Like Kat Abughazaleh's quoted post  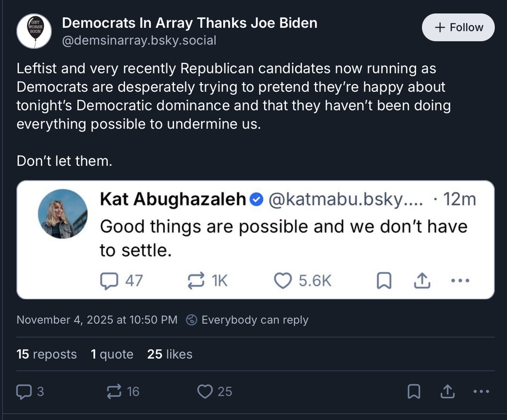[x=284, y=281]
